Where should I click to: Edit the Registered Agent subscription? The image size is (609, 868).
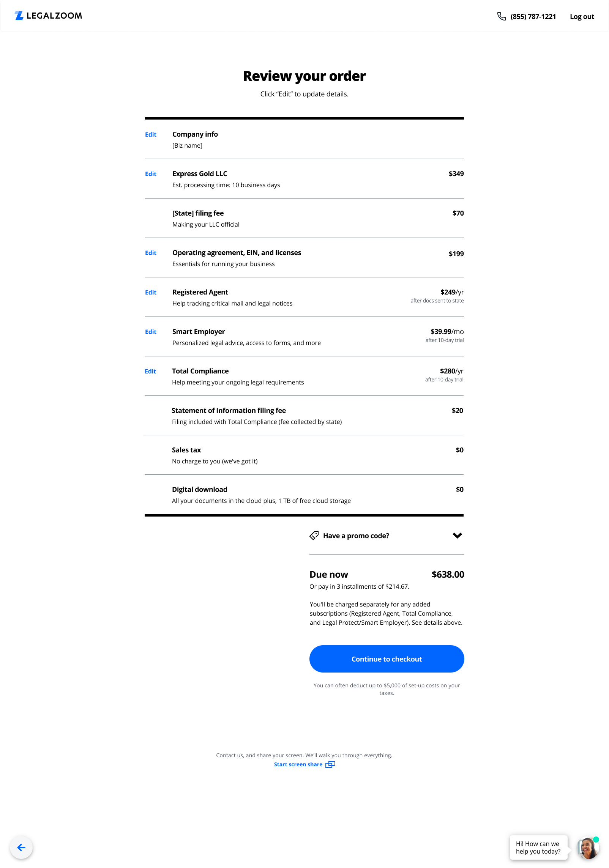(x=151, y=292)
